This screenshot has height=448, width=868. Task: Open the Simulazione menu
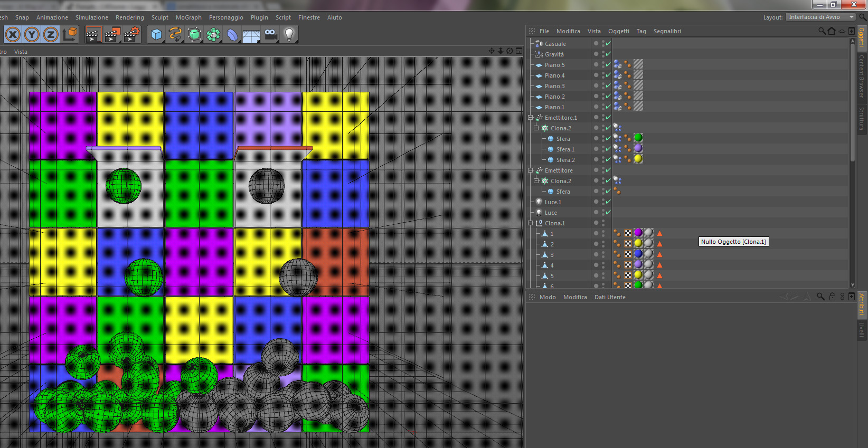(92, 17)
